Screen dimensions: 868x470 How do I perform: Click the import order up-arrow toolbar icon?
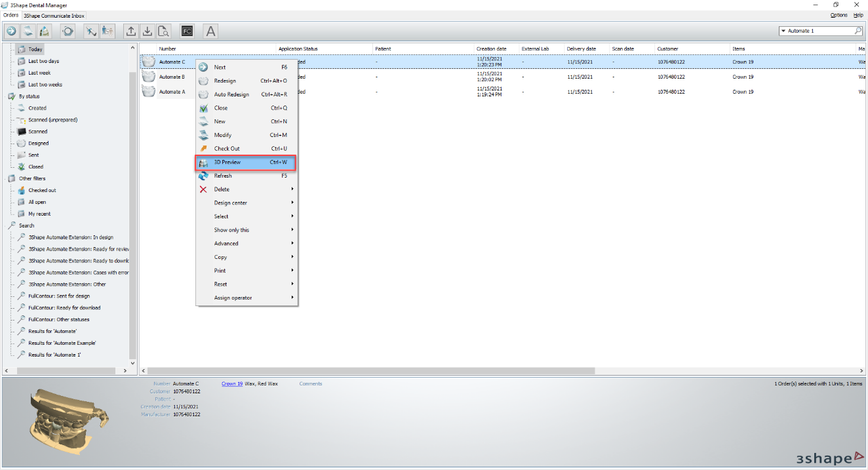tap(130, 31)
